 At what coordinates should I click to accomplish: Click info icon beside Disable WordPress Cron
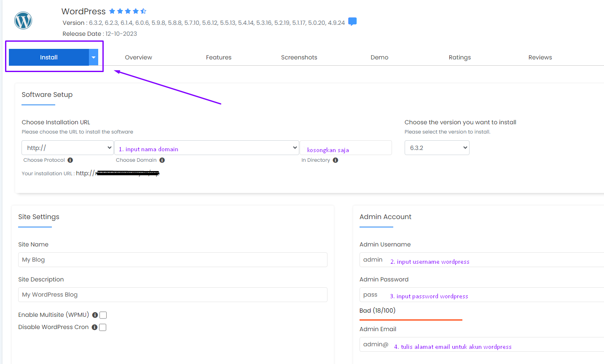point(94,327)
